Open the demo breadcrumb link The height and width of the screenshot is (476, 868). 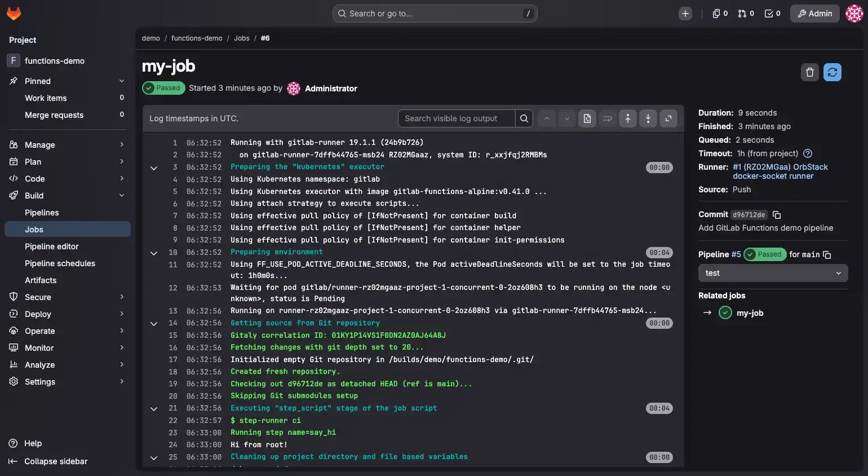point(151,38)
